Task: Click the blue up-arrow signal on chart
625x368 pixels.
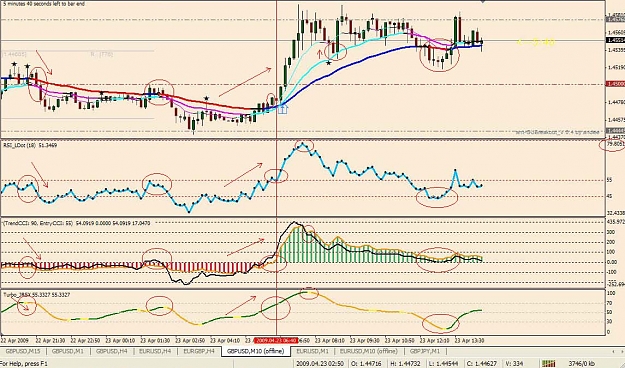Action: tap(282, 108)
